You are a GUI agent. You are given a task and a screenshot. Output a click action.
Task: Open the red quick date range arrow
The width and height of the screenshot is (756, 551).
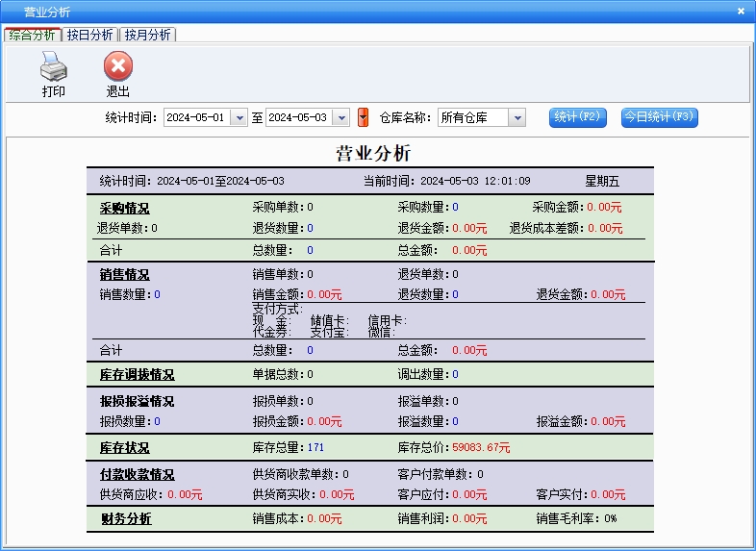coord(363,117)
